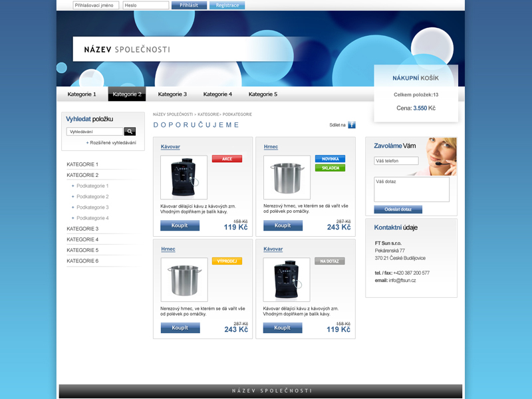Image resolution: width=532 pixels, height=399 pixels.
Task: Click the info@ftsun.cz email link
Action: tap(403, 281)
